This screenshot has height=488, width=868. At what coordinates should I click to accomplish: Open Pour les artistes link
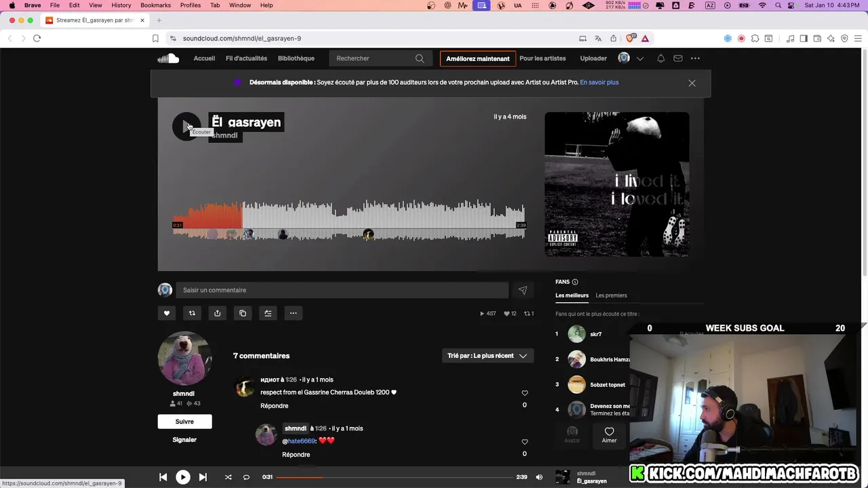(x=542, y=58)
